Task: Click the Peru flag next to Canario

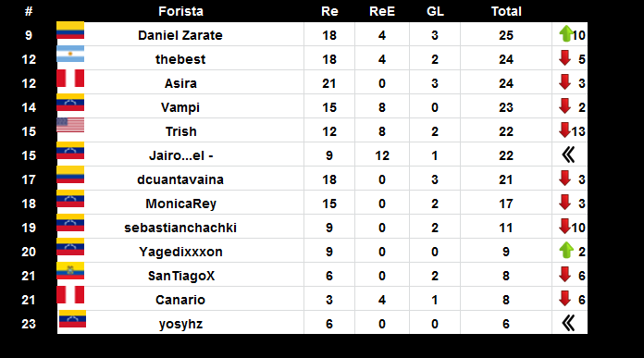Action: pos(70,294)
